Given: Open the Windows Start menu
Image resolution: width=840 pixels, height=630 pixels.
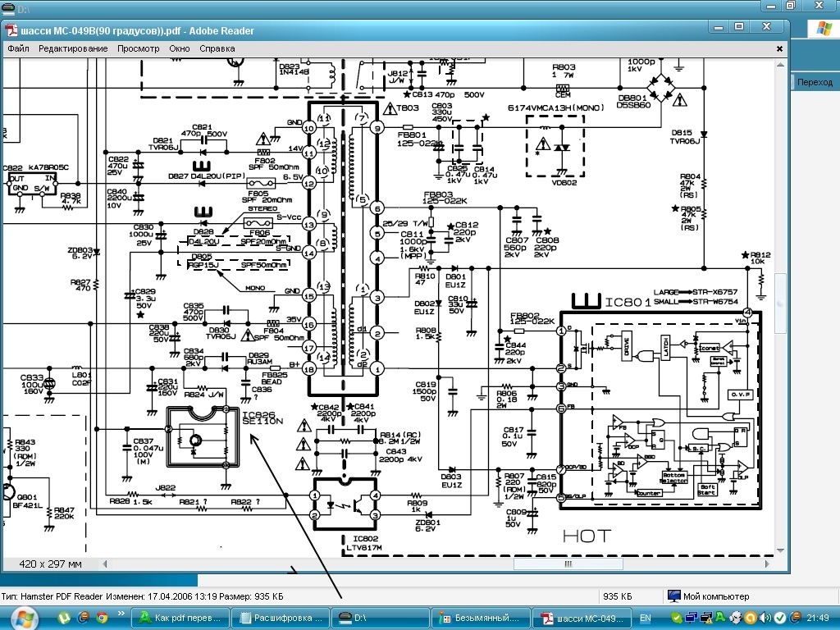Looking at the screenshot, I should coord(23,619).
